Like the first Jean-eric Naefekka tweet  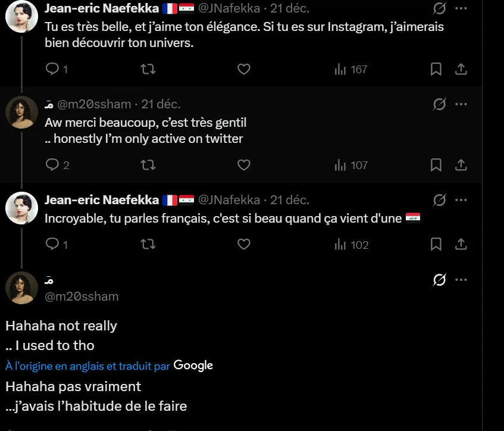243,69
